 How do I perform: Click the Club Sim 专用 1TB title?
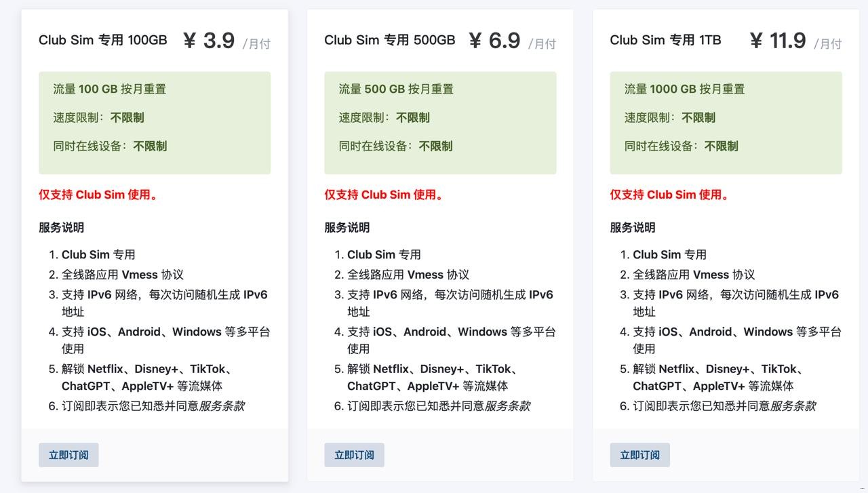coord(665,40)
